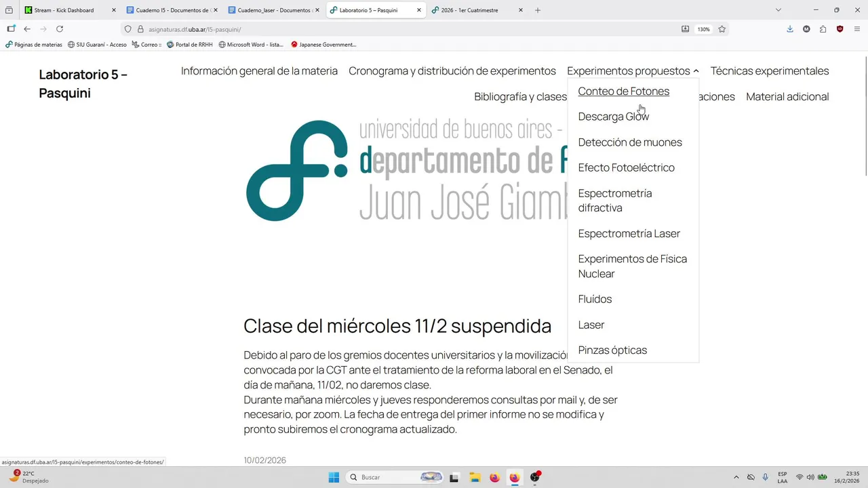Reload the current page
868x488 pixels.
[x=60, y=29]
